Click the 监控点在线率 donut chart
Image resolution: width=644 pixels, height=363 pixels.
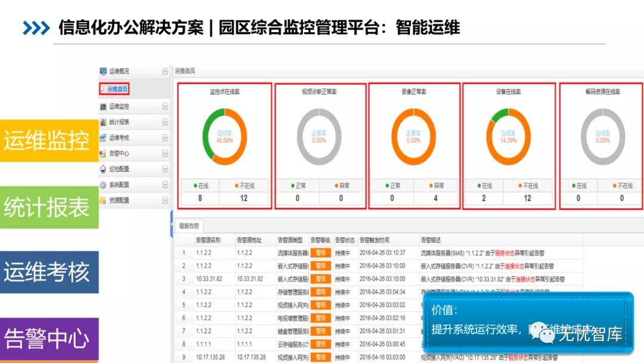(225, 137)
